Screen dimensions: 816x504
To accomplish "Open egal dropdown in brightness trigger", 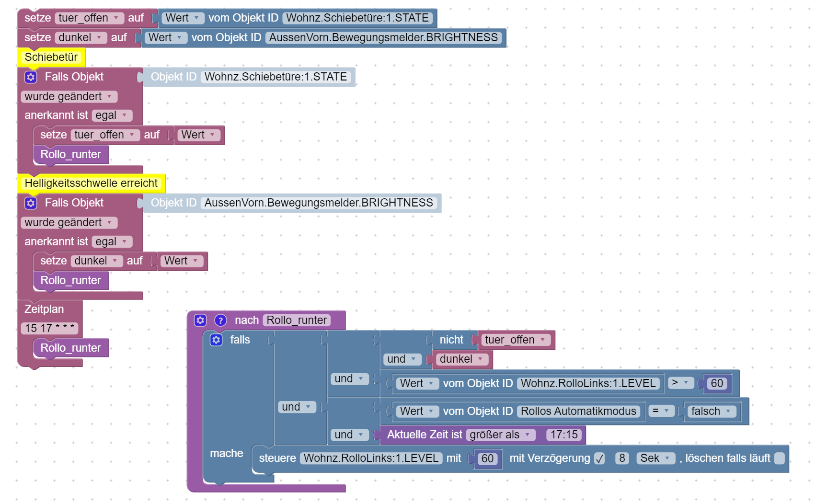I will click(x=112, y=242).
